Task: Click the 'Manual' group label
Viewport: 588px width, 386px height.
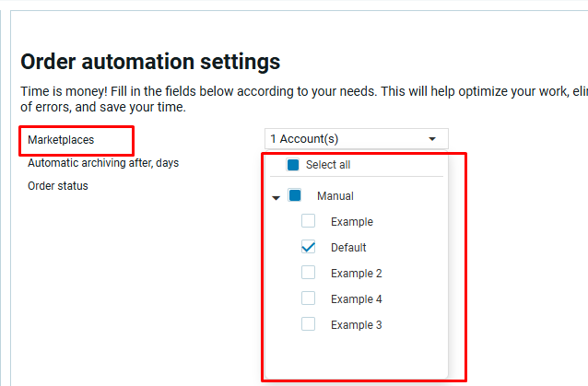Action: [x=335, y=196]
